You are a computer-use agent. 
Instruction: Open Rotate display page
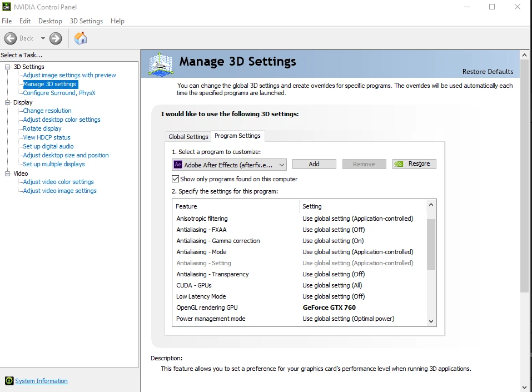[42, 128]
